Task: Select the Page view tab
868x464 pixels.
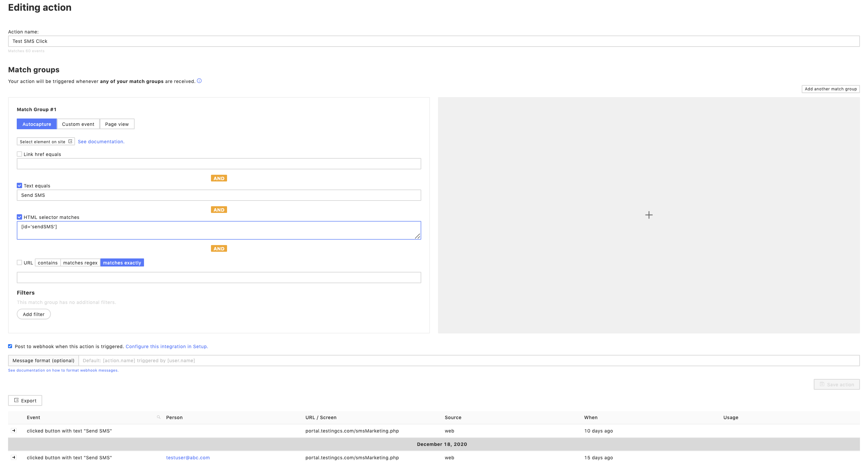Action: pos(117,124)
